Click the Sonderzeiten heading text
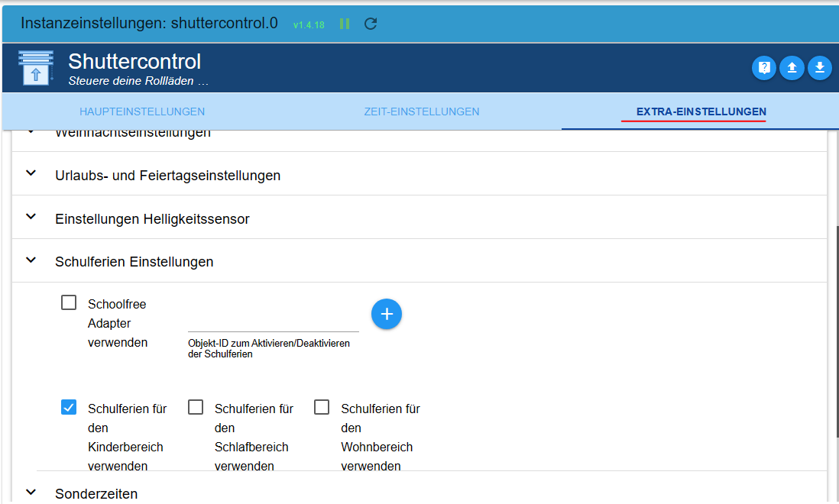The width and height of the screenshot is (839, 504). tap(96, 494)
